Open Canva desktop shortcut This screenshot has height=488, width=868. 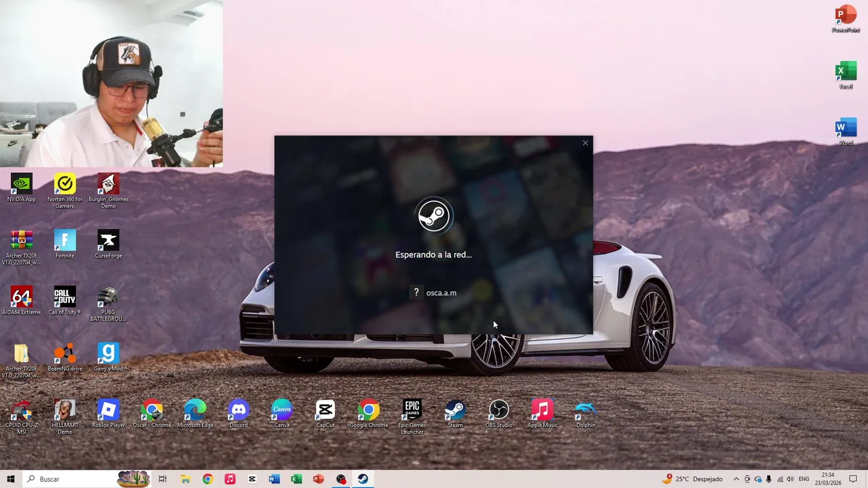[x=282, y=413]
